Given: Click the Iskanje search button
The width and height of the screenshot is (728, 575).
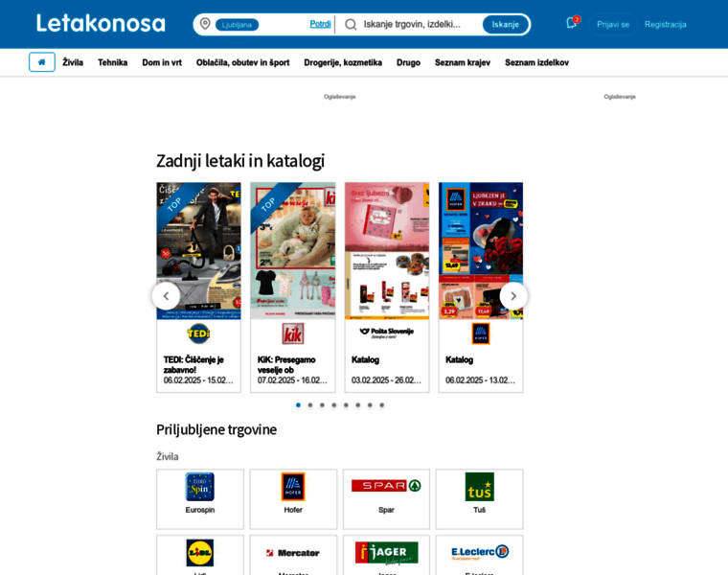Looking at the screenshot, I should tap(505, 25).
